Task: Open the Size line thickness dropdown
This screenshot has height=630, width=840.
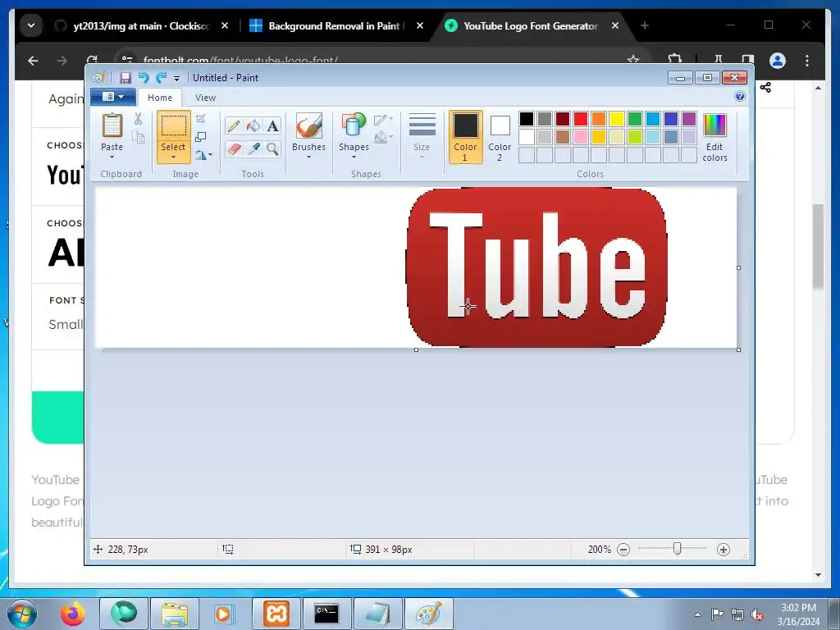Action: 422,136
